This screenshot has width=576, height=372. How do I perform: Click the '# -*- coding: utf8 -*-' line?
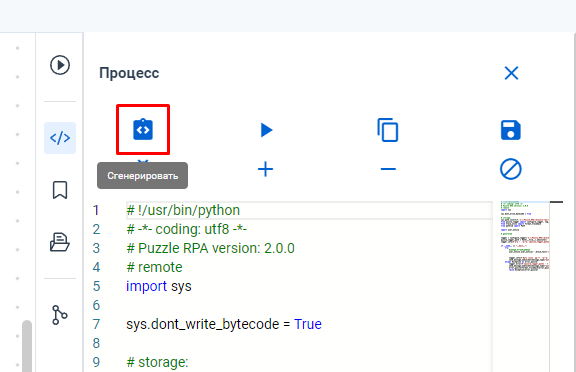pyautogui.click(x=187, y=230)
